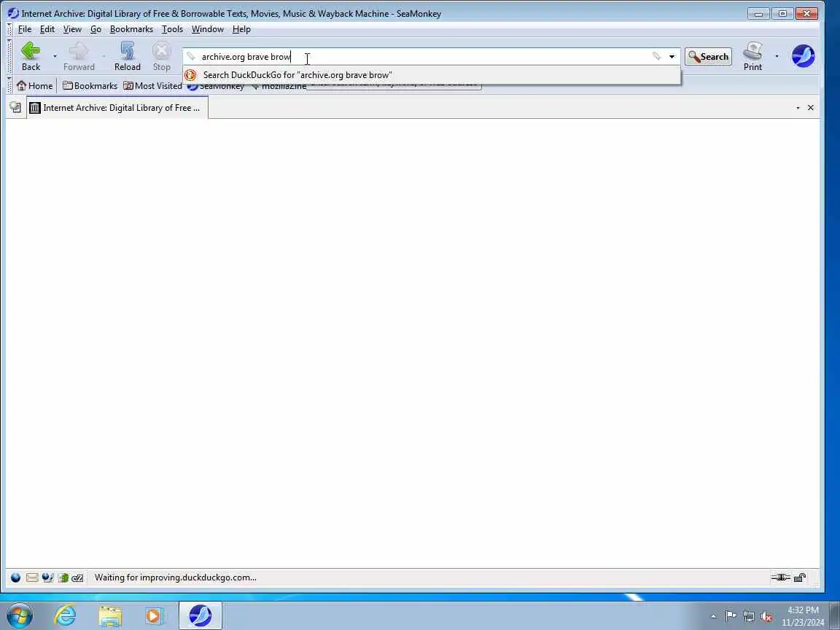Click SeaMonkey taskbar button
This screenshot has height=630, width=840.
coord(201,615)
